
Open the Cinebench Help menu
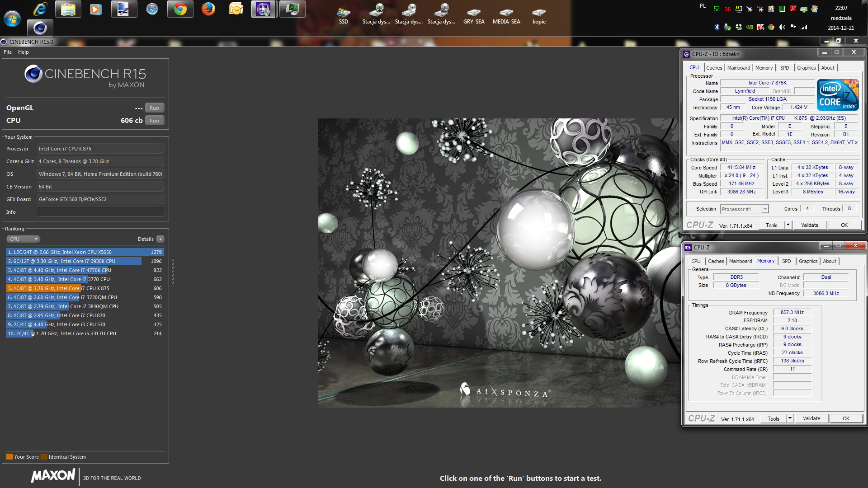click(x=24, y=52)
